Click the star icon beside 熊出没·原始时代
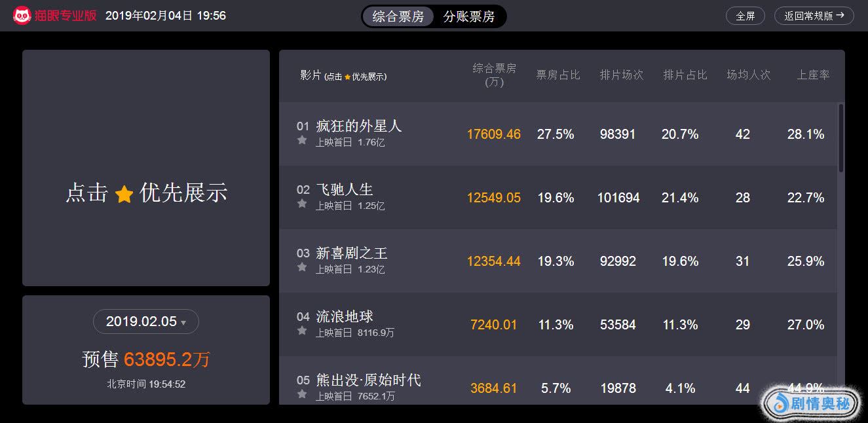This screenshot has height=423, width=868. (x=302, y=394)
